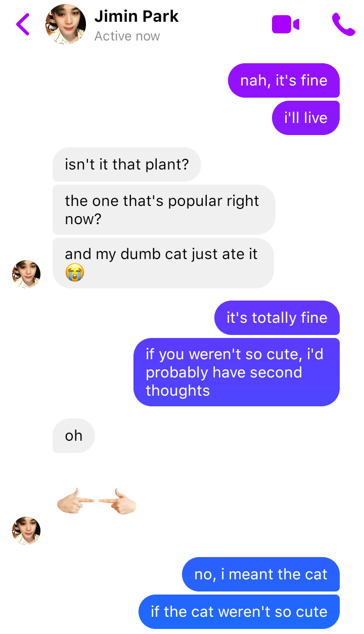364x634 pixels.
Task: Go back using the purple chevron
Action: pyautogui.click(x=23, y=24)
